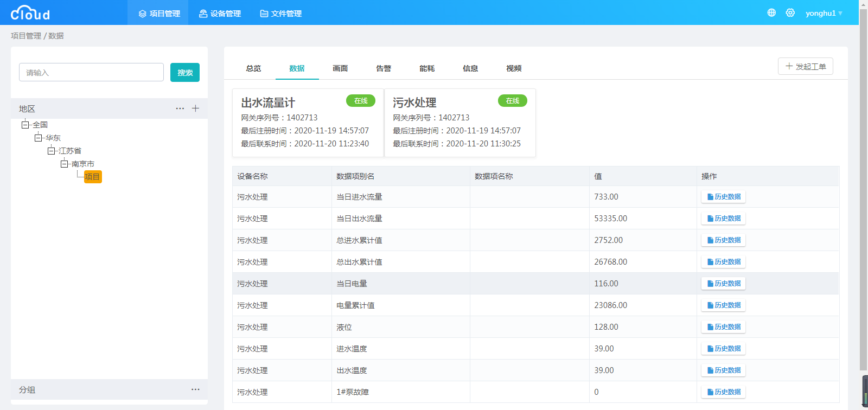Select the 污水处理 device card

point(460,123)
